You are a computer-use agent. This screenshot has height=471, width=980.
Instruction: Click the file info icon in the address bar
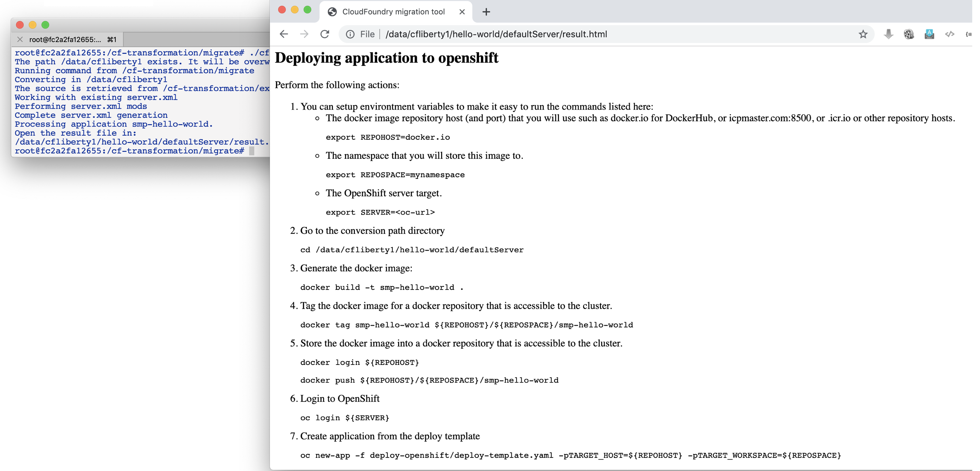click(350, 34)
